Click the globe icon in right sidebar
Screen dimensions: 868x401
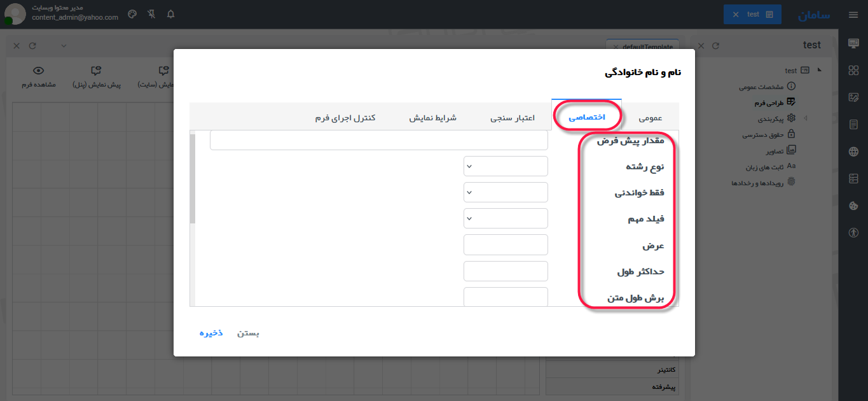click(x=853, y=151)
